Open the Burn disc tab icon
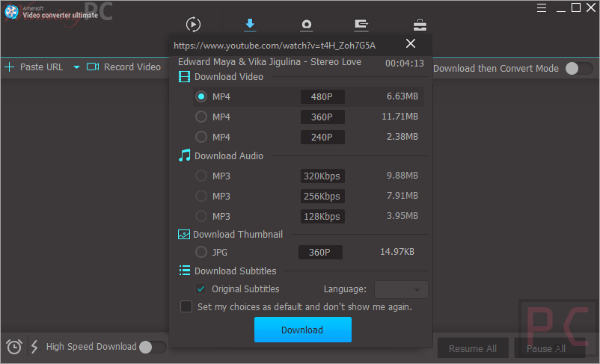The height and width of the screenshot is (364, 600). tap(306, 25)
